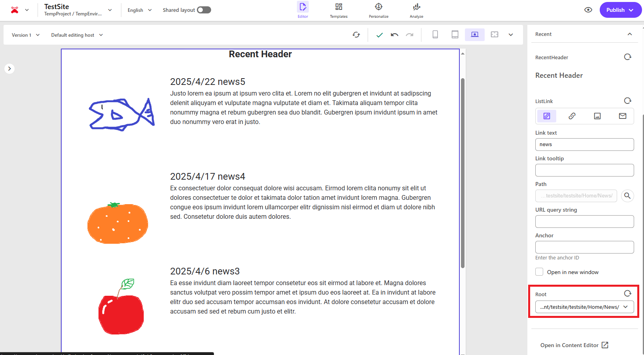
Task: Select the email link type icon
Action: pos(623,116)
